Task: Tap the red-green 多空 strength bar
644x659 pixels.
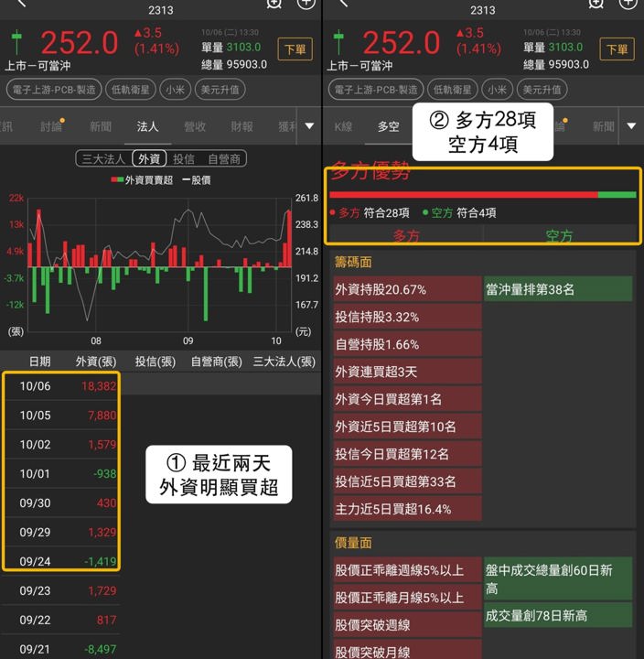Action: (483, 195)
